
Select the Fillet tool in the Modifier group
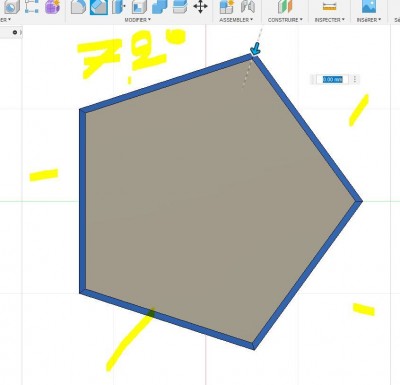(78, 7)
